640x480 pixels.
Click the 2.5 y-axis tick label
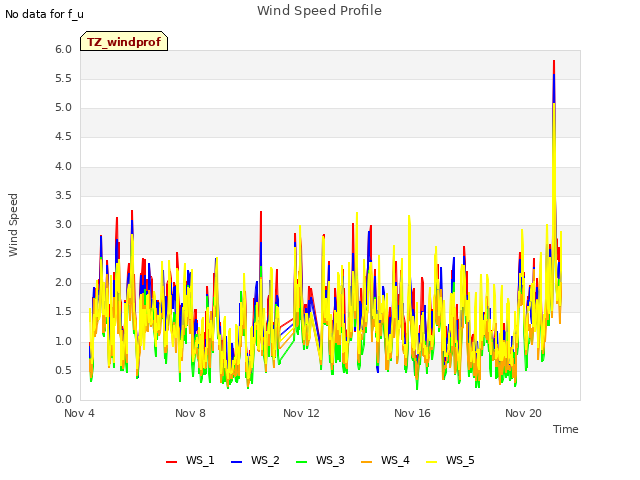click(x=63, y=254)
